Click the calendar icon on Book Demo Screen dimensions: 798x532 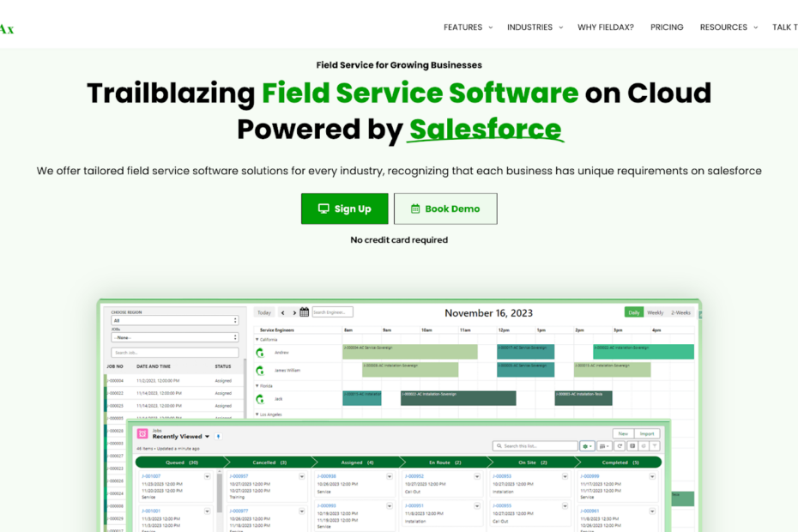coord(415,209)
